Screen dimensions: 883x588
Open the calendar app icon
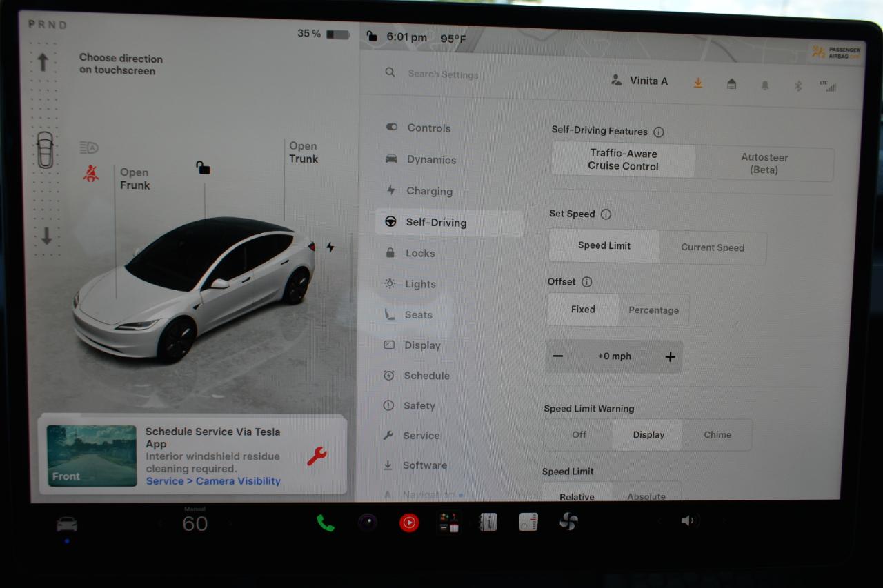pyautogui.click(x=528, y=523)
